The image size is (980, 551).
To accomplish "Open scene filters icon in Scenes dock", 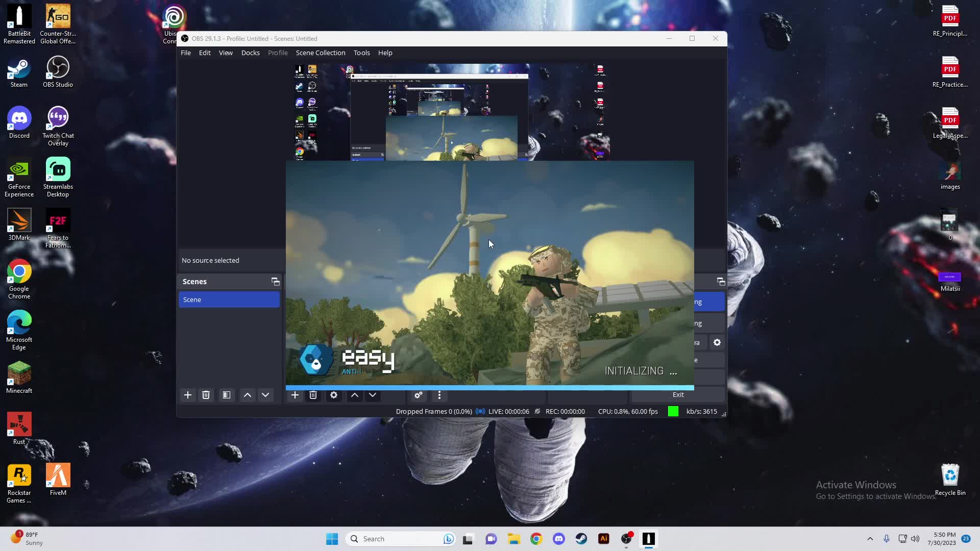I will click(x=227, y=395).
